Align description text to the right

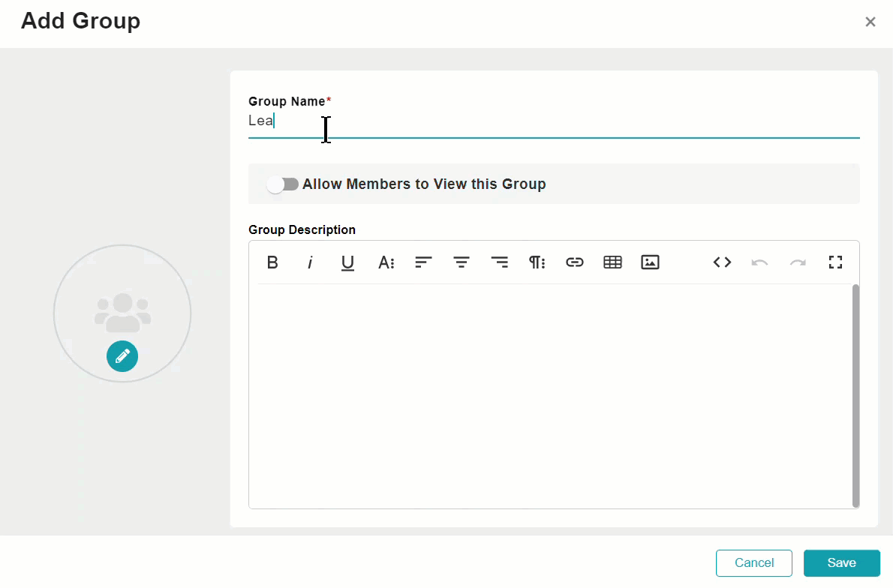pyautogui.click(x=500, y=262)
